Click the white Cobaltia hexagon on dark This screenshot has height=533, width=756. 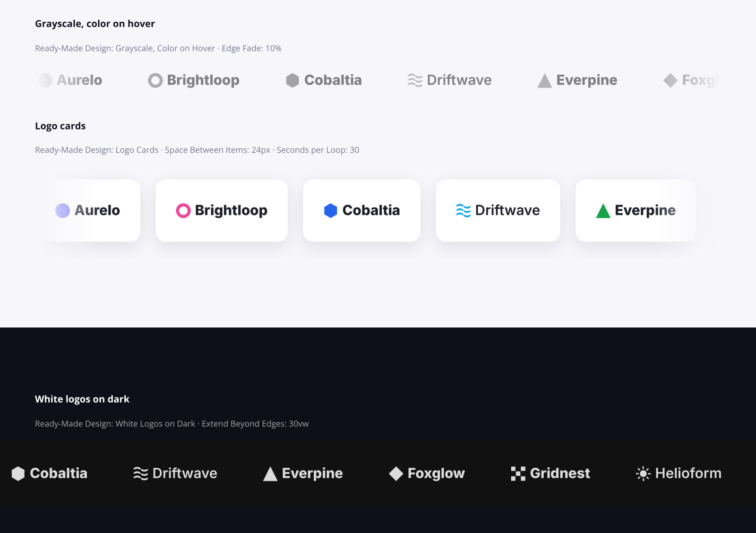pyautogui.click(x=18, y=473)
